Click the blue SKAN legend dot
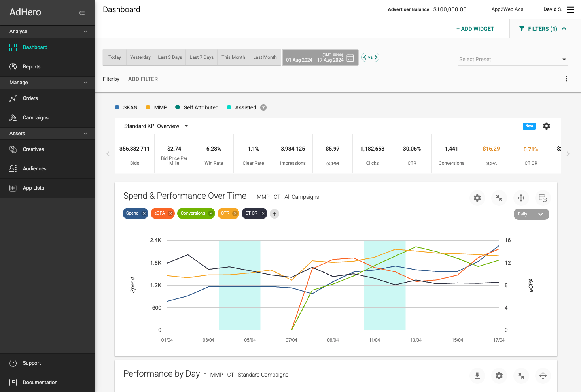The height and width of the screenshot is (392, 581). click(x=117, y=107)
